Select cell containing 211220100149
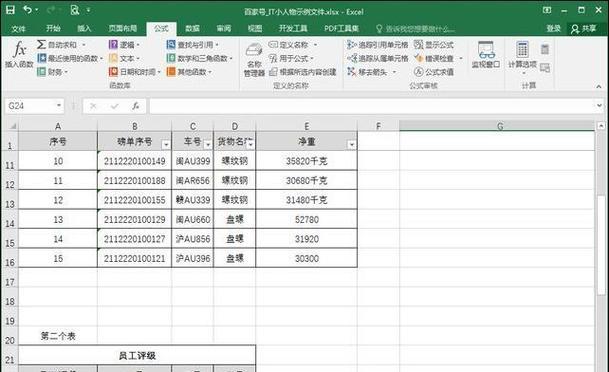The width and height of the screenshot is (609, 372). click(134, 161)
